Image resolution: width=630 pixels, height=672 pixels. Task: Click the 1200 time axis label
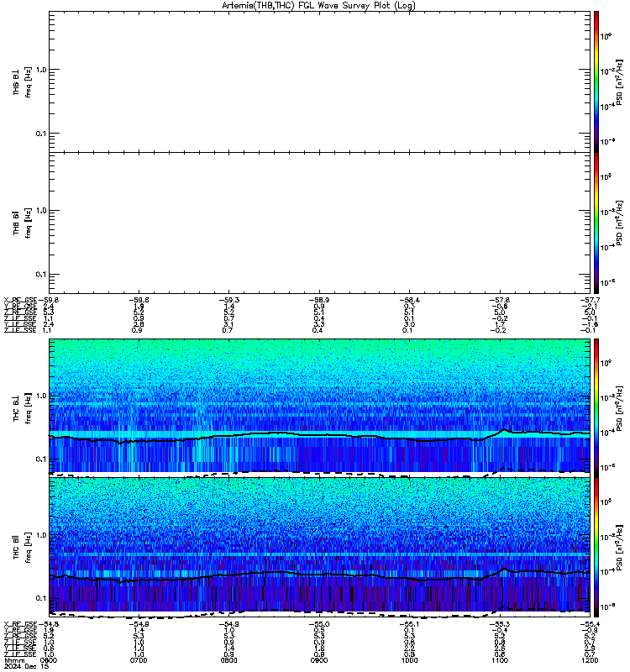pyautogui.click(x=590, y=660)
